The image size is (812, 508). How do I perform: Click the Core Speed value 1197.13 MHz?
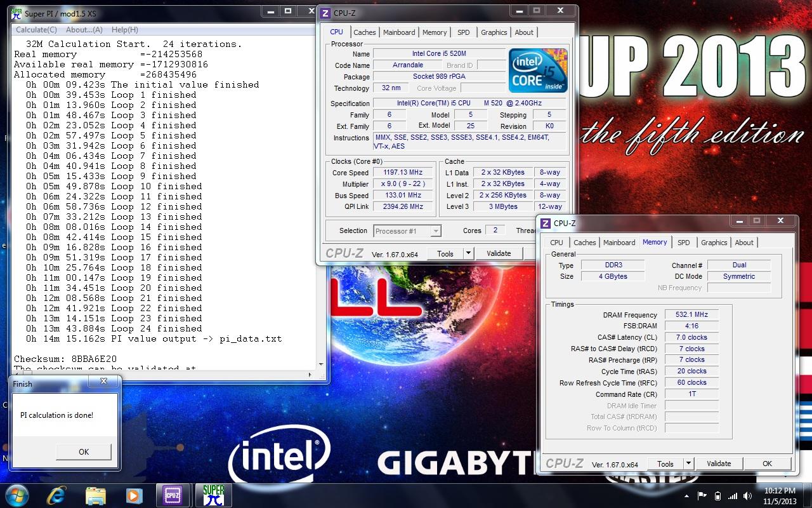click(403, 173)
